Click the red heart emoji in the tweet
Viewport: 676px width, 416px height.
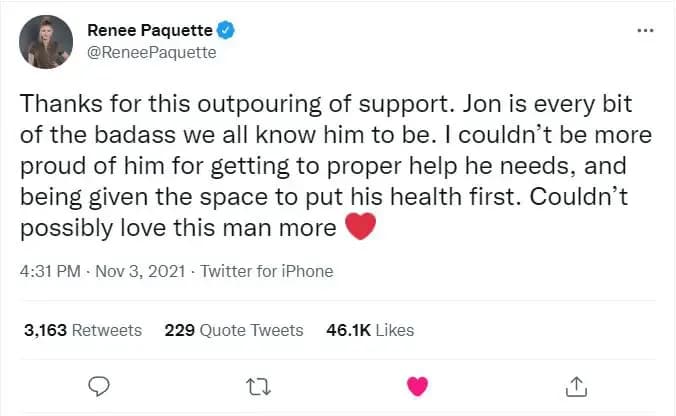[x=359, y=229]
